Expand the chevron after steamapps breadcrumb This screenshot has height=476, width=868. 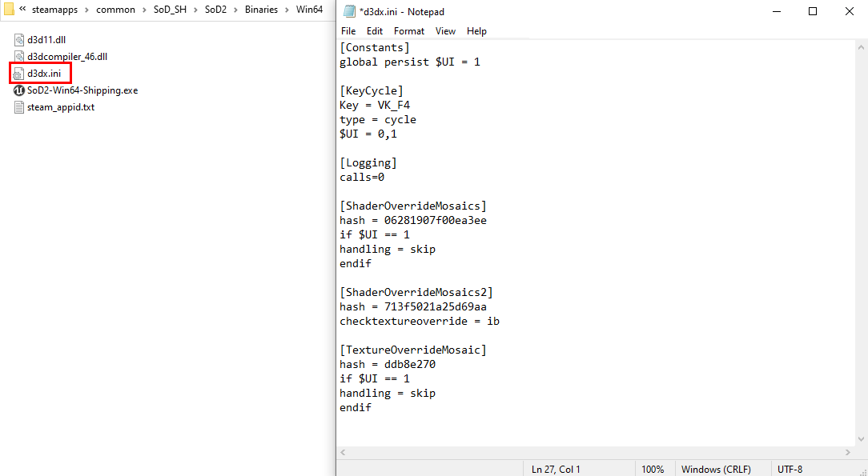click(86, 10)
